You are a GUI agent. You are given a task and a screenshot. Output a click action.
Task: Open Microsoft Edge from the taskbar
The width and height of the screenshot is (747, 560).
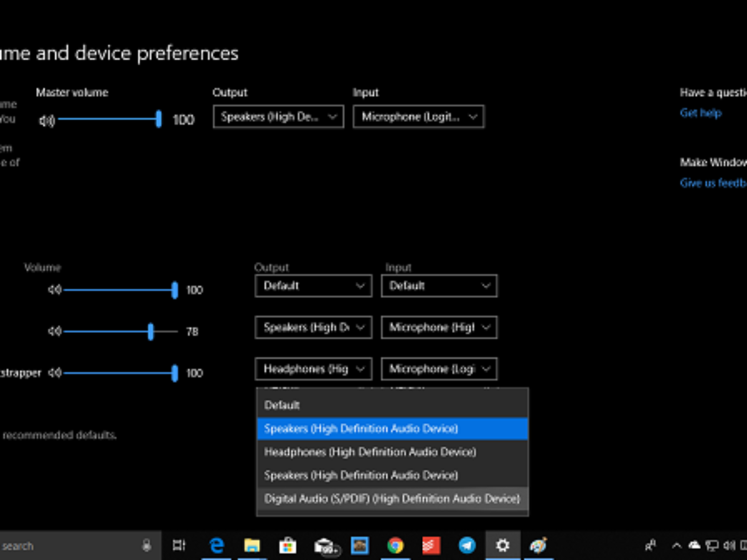pos(217,546)
